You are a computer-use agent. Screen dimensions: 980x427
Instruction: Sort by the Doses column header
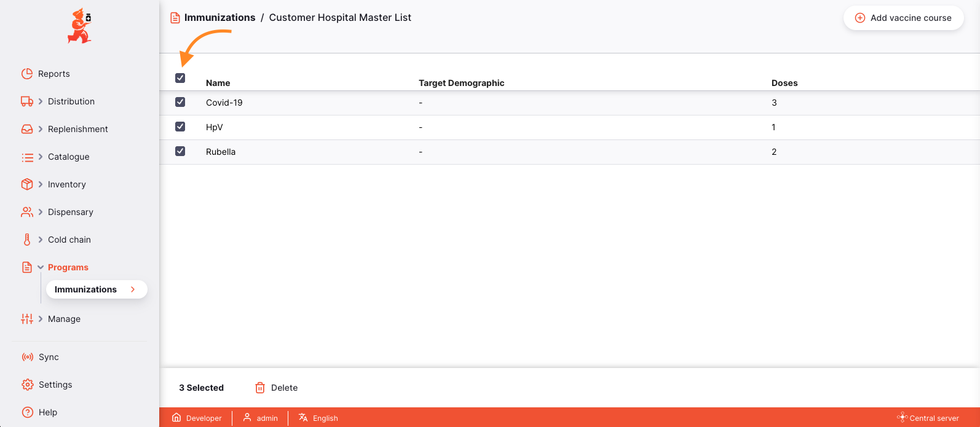[784, 83]
